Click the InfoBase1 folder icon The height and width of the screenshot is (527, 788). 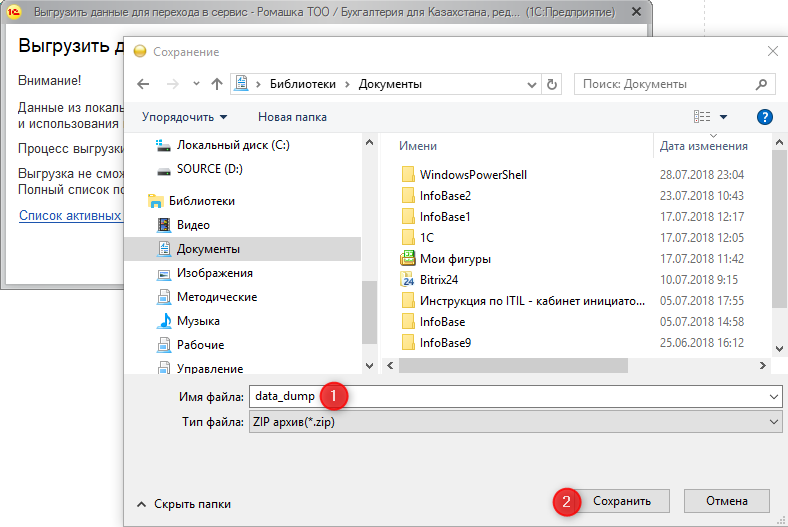(408, 217)
